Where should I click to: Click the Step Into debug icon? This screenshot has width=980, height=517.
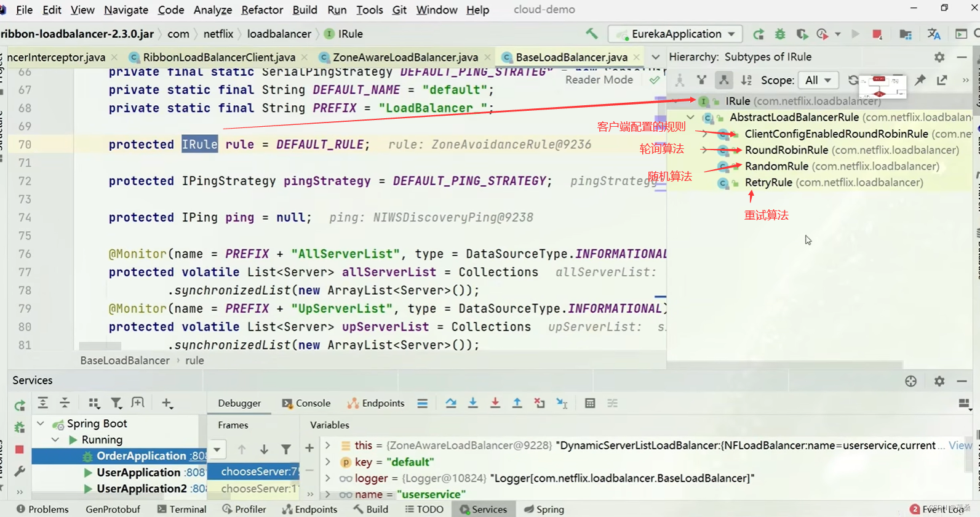[x=473, y=403]
